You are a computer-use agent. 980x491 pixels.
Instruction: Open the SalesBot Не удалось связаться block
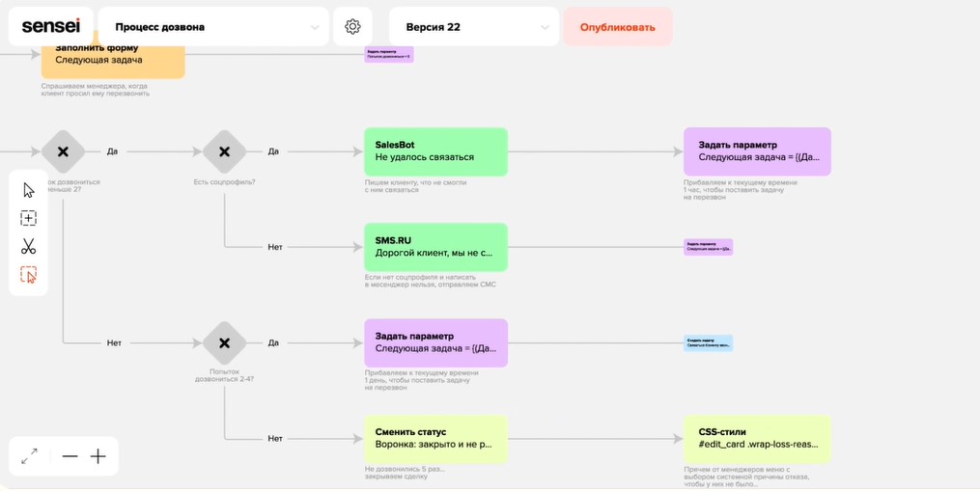pyautogui.click(x=435, y=151)
